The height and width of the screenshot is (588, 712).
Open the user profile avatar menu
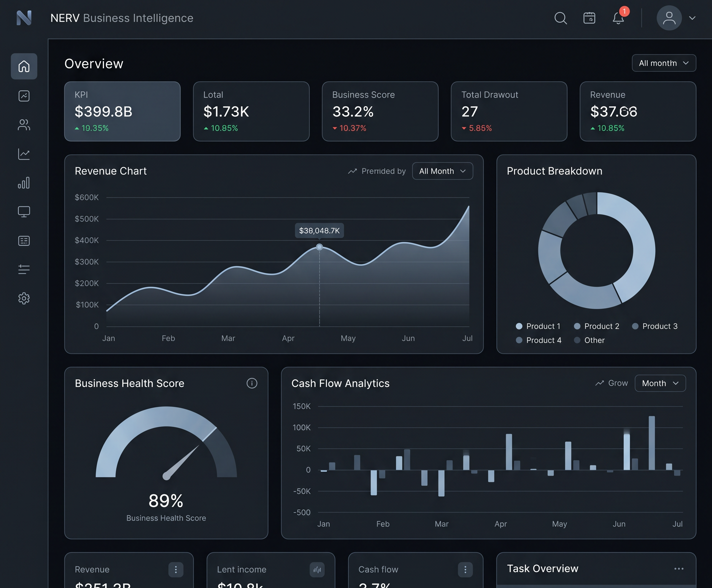pyautogui.click(x=669, y=18)
